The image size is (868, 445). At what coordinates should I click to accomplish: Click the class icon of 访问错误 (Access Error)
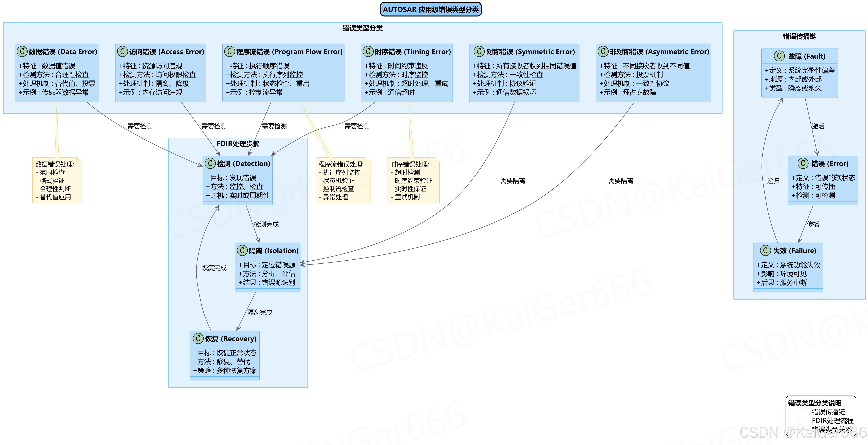(x=122, y=51)
